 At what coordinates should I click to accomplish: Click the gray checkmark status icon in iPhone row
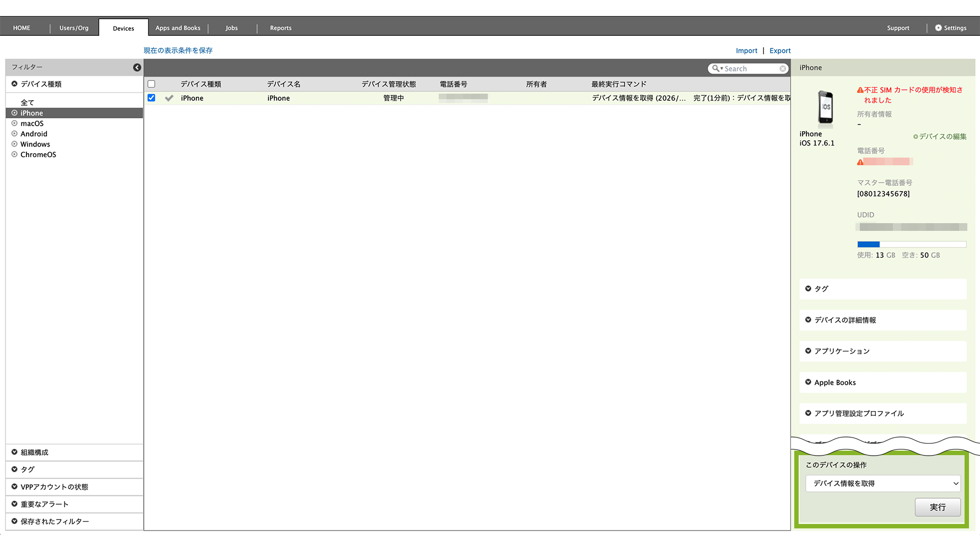pos(169,98)
